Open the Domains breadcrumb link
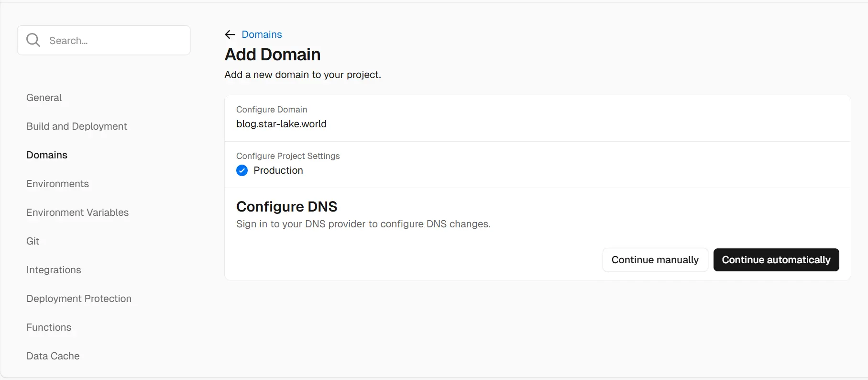 pyautogui.click(x=262, y=34)
